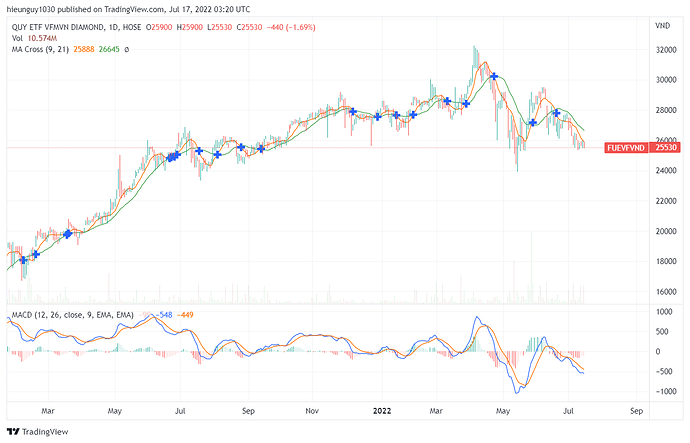Click the blue MA cross marker near the 30000 peak
Screen dimensions: 690x443
494,77
